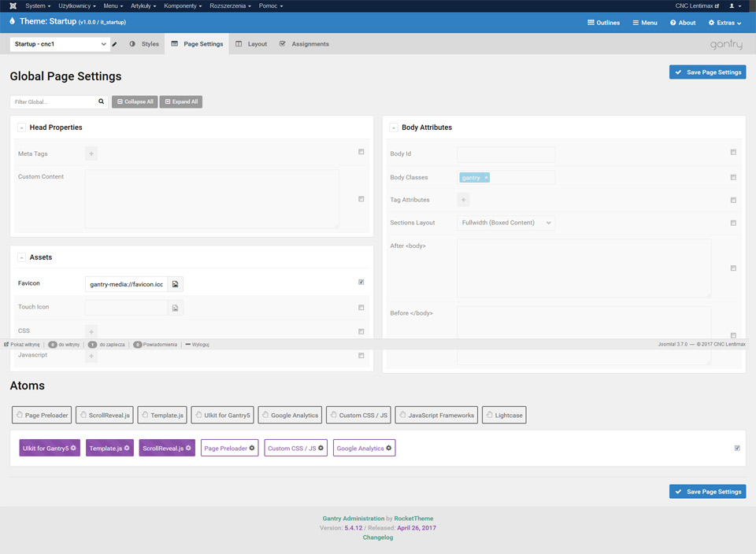Open settings gear of Page Preloader atom
This screenshot has height=554, width=756.
(x=252, y=448)
